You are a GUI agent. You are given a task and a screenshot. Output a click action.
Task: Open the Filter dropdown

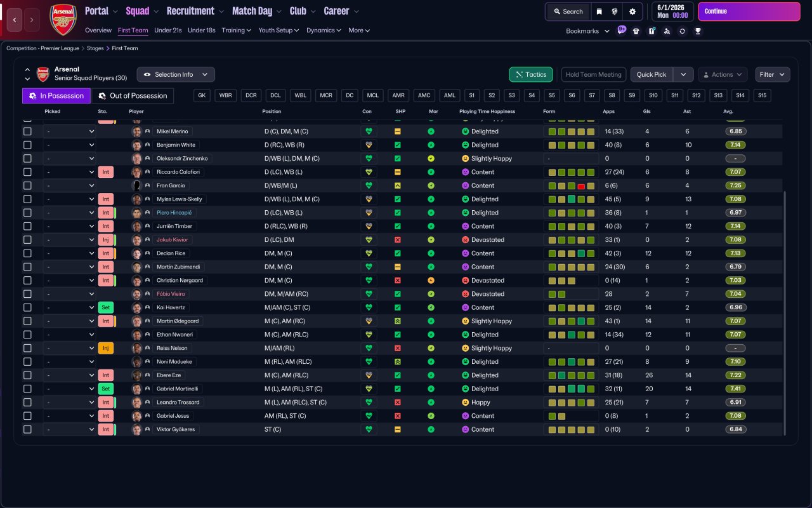(x=773, y=74)
